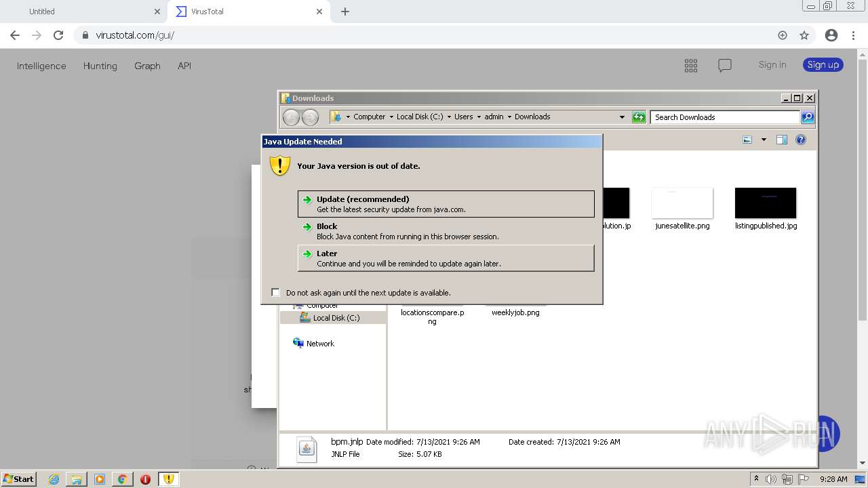Viewport: 868px width, 488px height.
Task: Expand Users breadcrumb arrow
Action: pyautogui.click(x=478, y=117)
